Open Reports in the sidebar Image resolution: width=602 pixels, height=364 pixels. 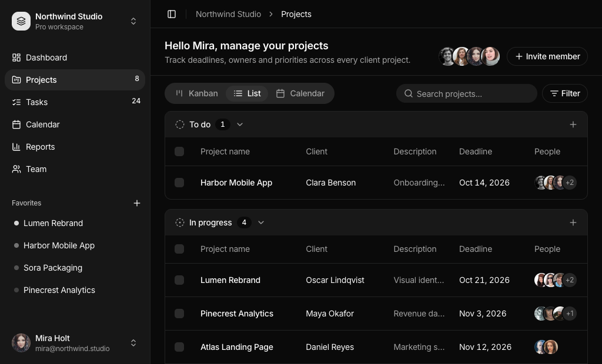75,147
